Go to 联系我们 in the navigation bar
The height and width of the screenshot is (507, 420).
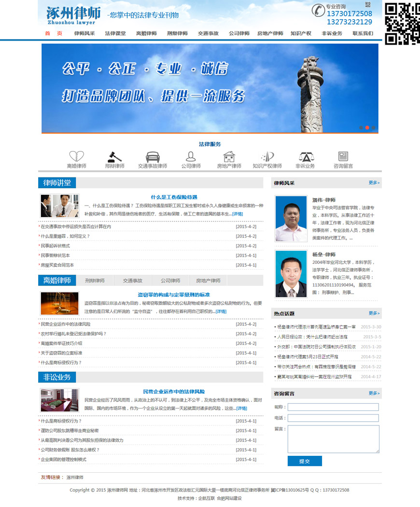point(363,33)
